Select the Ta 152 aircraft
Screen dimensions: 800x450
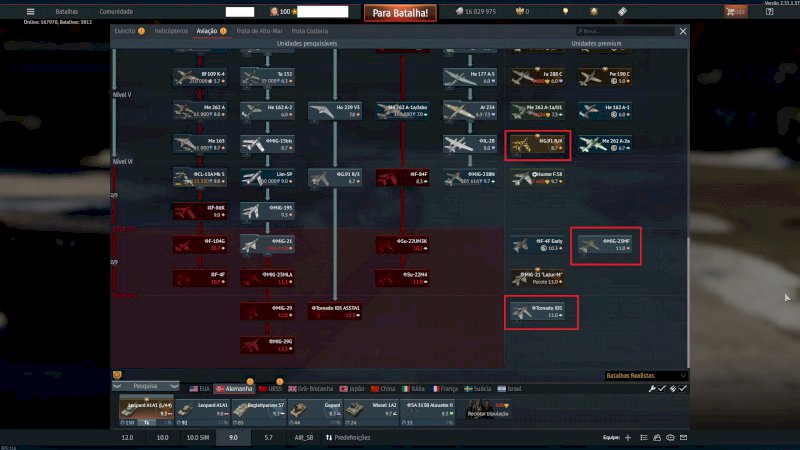click(267, 78)
